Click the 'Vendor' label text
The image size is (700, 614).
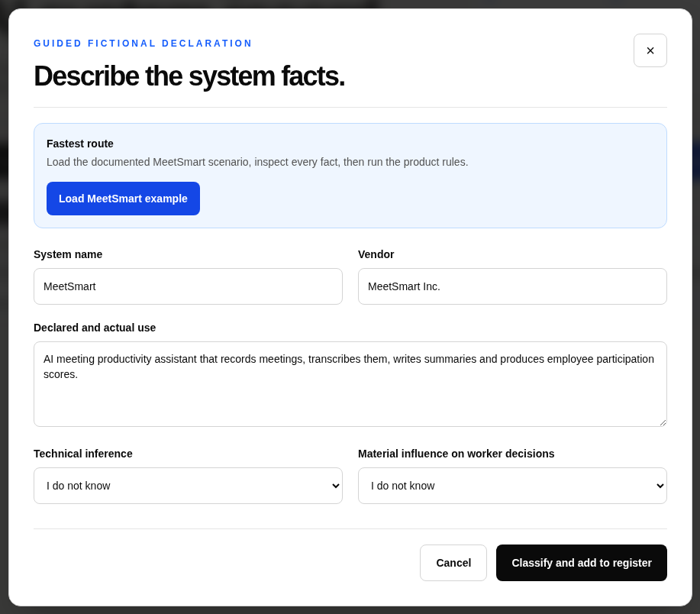coord(376,254)
